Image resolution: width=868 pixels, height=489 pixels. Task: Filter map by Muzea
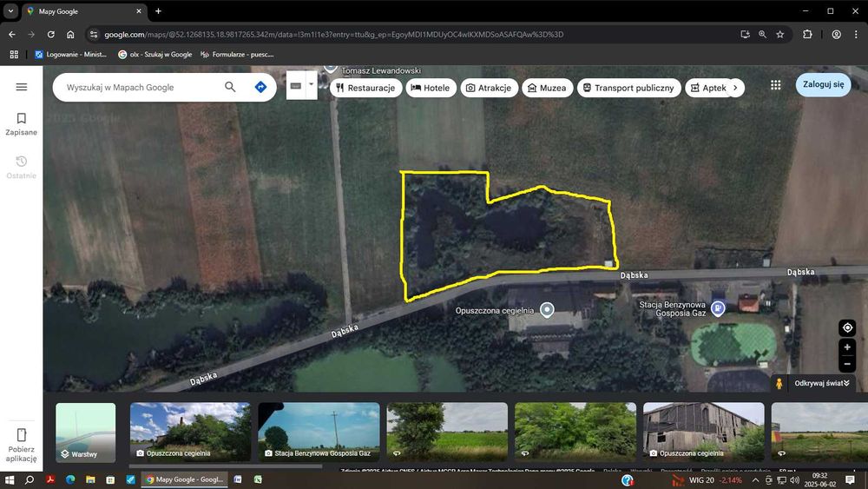[x=547, y=88]
